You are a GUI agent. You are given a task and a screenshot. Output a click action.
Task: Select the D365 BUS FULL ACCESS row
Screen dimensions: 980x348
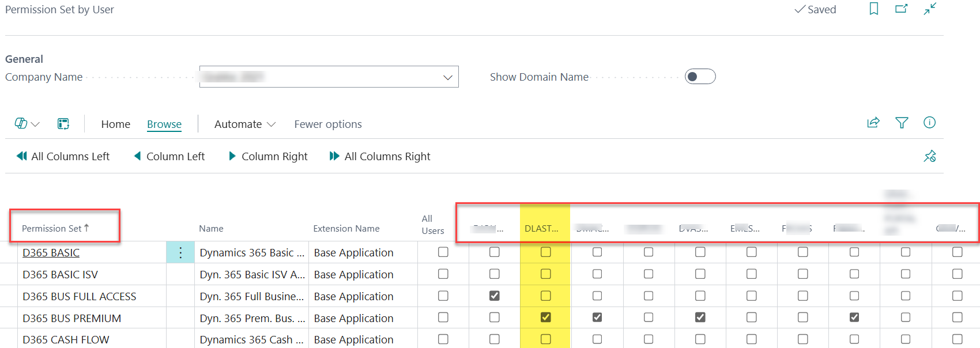pyautogui.click(x=79, y=296)
